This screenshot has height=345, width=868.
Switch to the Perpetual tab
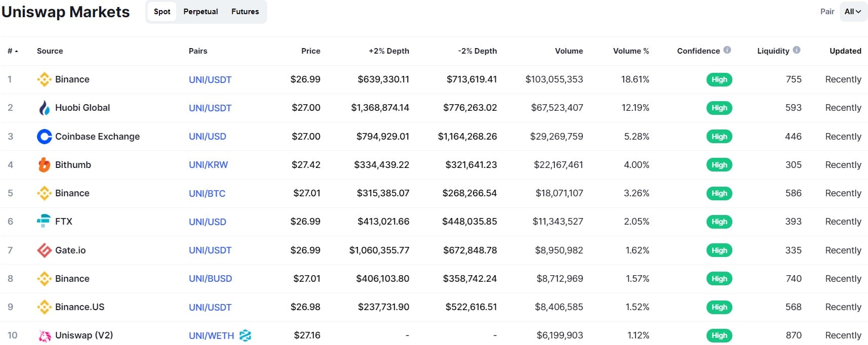[x=200, y=12]
